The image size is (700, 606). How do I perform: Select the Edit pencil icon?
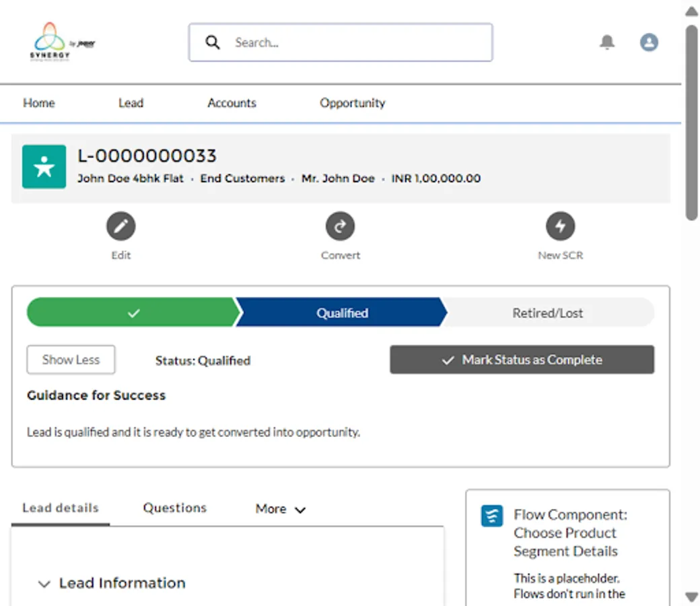click(120, 226)
